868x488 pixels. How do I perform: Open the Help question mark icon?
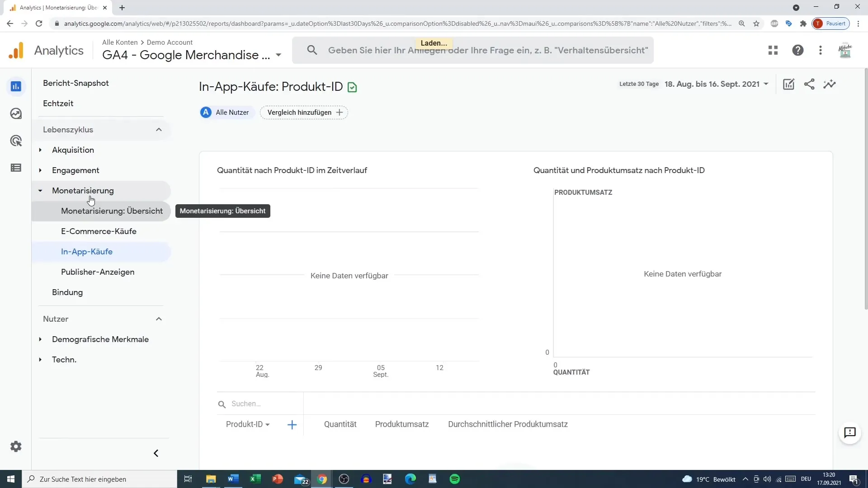[x=798, y=50]
